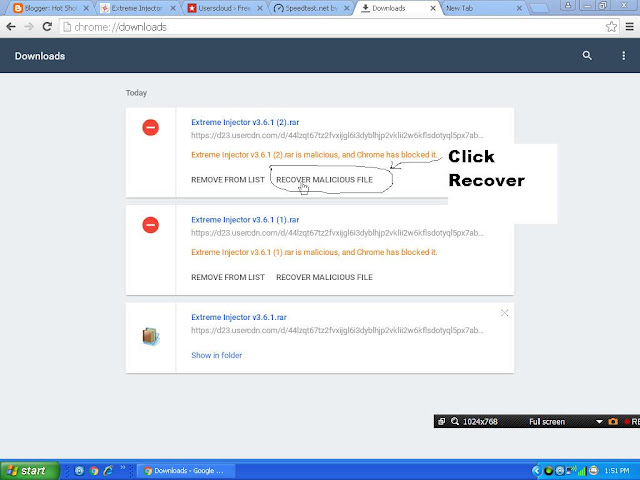
Task: Launch Internet Explorer from quick launch
Action: click(x=108, y=471)
